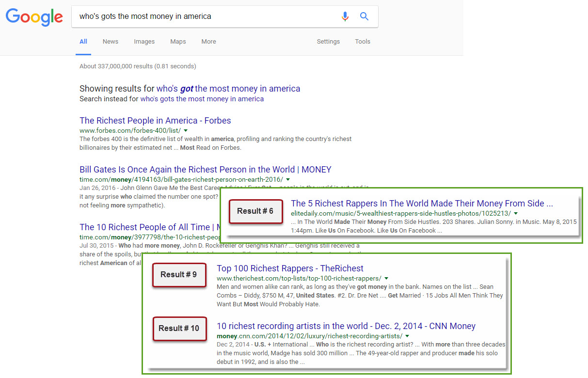
Task: Expand dropdown arrow beside therichest.com URL
Action: [x=386, y=279]
